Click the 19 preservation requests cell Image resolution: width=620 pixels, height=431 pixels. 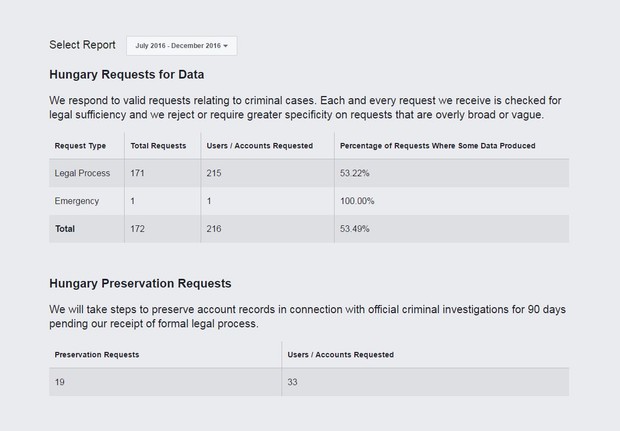pyautogui.click(x=59, y=382)
